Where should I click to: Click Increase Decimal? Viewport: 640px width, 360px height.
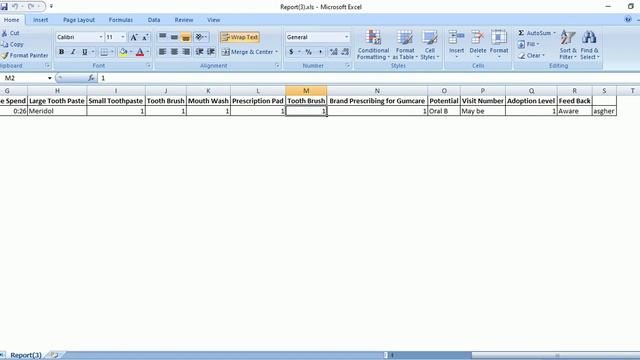point(334,52)
